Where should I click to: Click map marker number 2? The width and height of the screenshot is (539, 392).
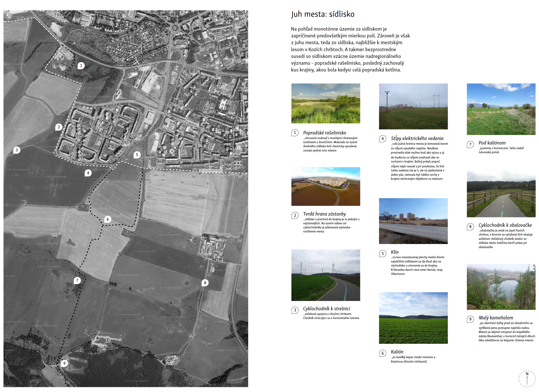[x=59, y=127]
